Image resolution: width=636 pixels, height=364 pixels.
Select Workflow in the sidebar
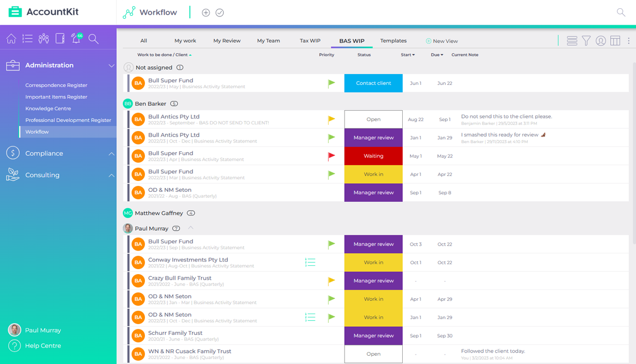click(67, 132)
